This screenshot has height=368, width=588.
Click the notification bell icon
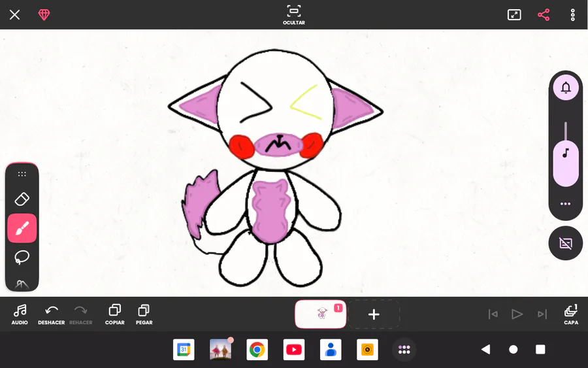pos(566,88)
